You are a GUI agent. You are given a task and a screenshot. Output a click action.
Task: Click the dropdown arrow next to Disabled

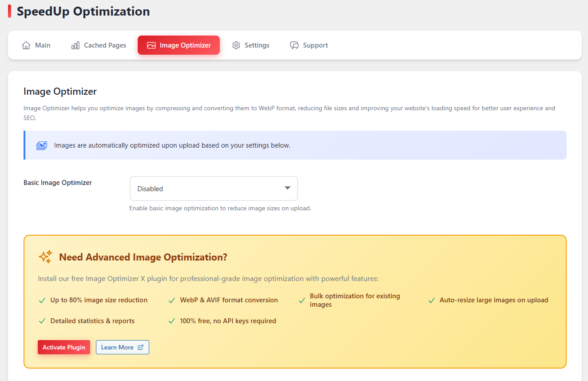[287, 188]
